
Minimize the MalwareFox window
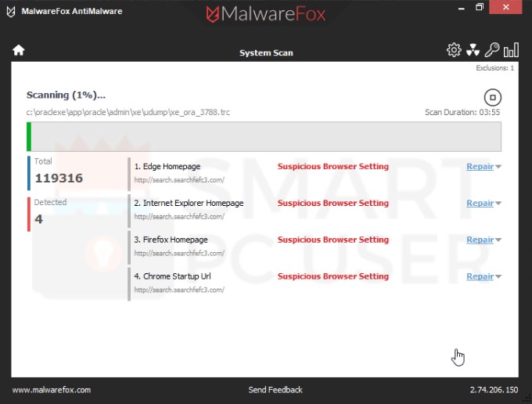point(461,8)
